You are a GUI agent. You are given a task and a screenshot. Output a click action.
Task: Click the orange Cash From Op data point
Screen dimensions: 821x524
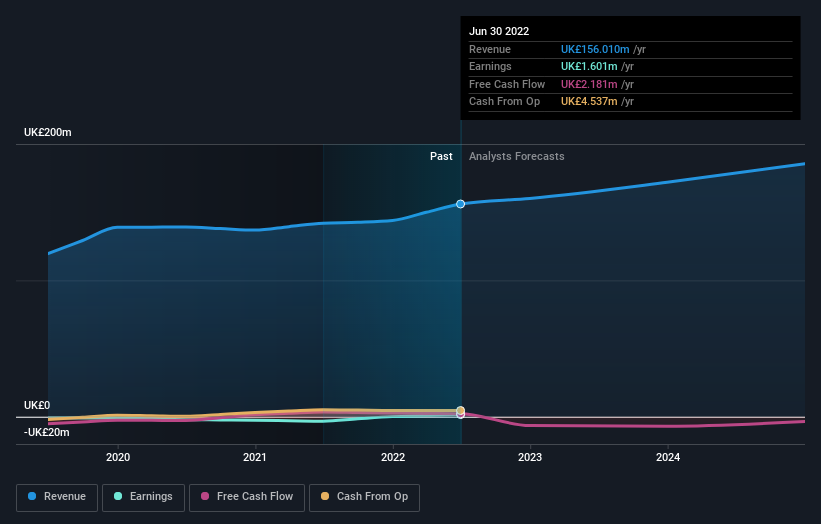coord(460,410)
